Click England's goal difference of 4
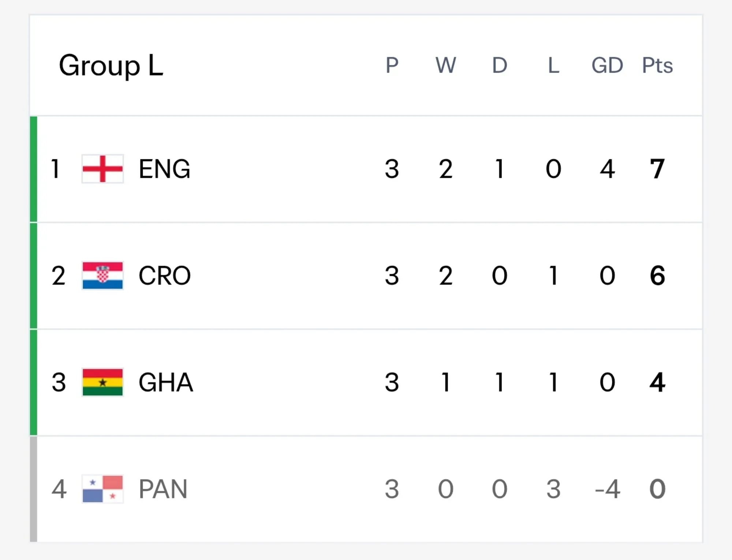This screenshot has width=732, height=560. (607, 169)
